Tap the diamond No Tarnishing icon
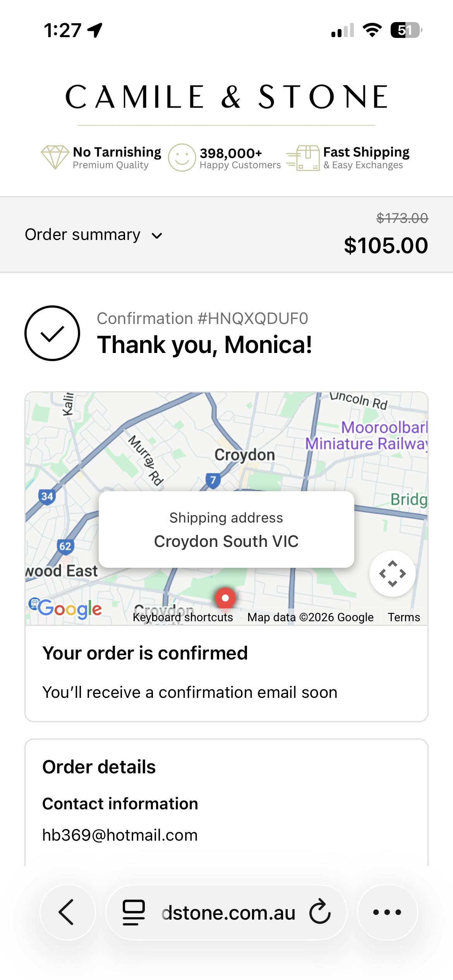The image size is (453, 980). click(x=55, y=157)
